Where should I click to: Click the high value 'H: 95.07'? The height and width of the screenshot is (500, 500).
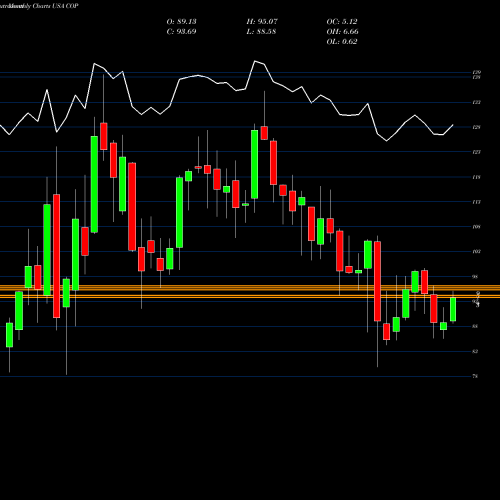click(262, 22)
